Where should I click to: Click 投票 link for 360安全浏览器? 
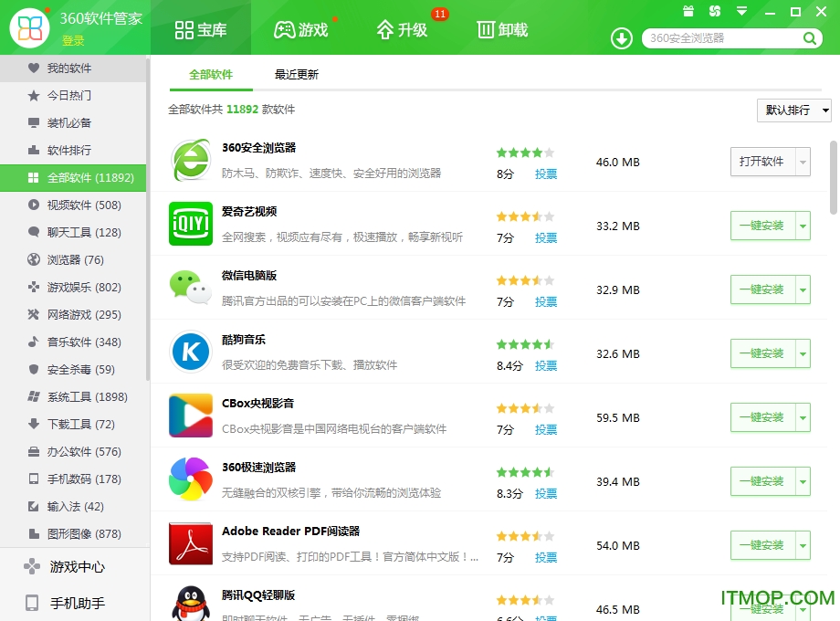(546, 174)
